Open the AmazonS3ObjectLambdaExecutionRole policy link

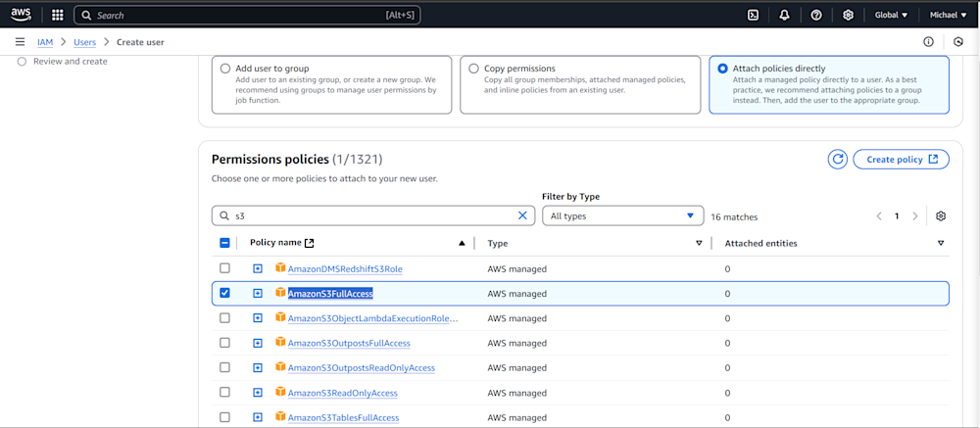click(373, 318)
